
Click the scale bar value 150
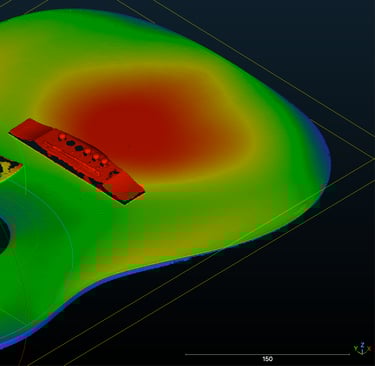click(x=267, y=359)
